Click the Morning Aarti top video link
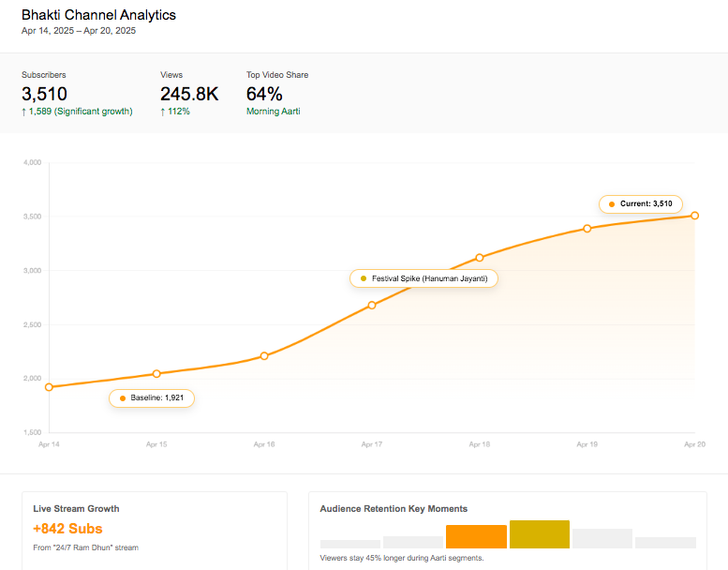The height and width of the screenshot is (570, 728). coord(273,112)
